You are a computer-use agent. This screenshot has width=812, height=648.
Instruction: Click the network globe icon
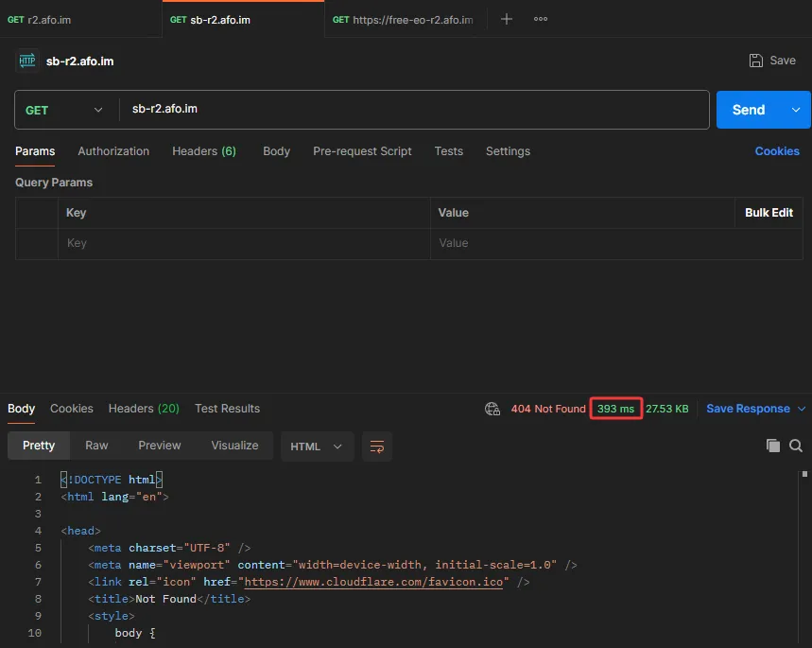pyautogui.click(x=492, y=409)
